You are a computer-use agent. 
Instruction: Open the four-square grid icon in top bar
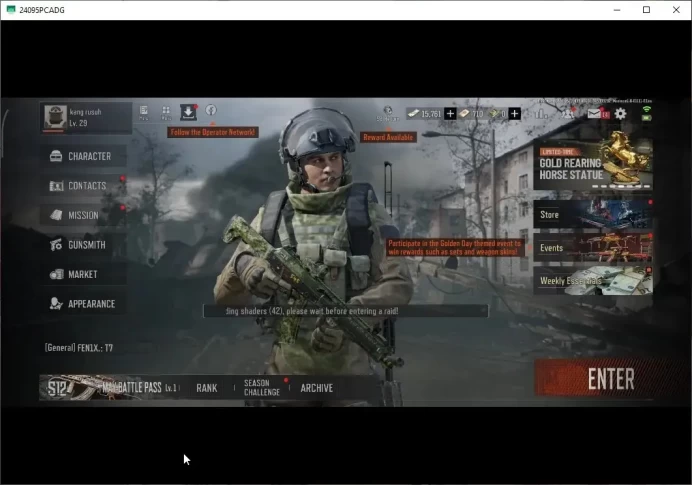tap(166, 112)
